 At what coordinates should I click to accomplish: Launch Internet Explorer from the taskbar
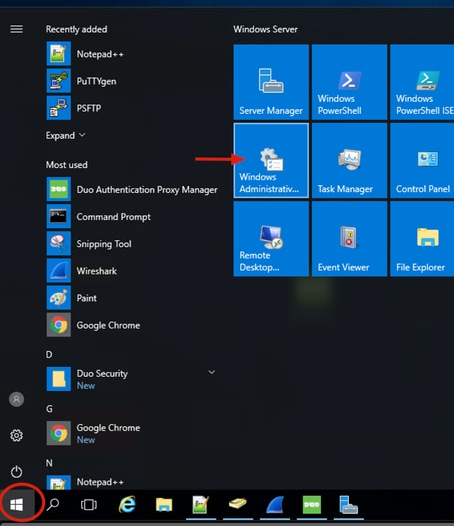coord(127,504)
